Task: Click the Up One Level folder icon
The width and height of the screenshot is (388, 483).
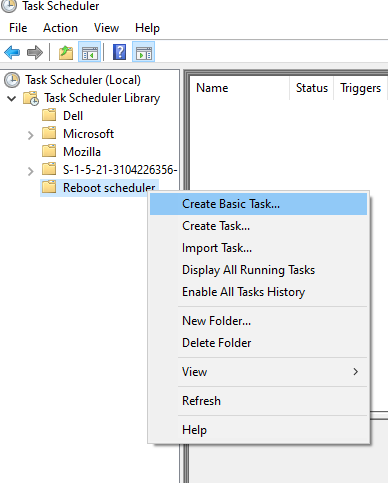Action: pyautogui.click(x=66, y=53)
